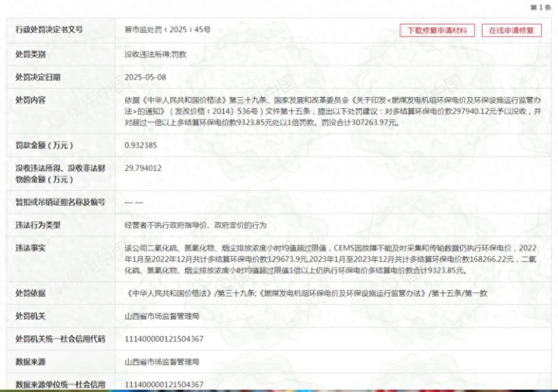Click the 暂扣或吊销证照名称及编号 row label

point(60,202)
